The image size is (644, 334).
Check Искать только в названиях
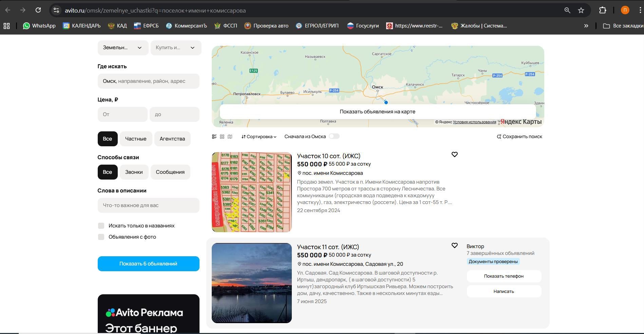coord(101,226)
